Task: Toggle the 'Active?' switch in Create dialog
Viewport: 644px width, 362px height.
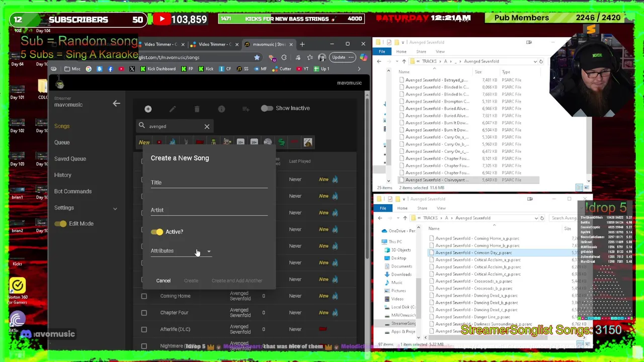Action: pyautogui.click(x=157, y=232)
